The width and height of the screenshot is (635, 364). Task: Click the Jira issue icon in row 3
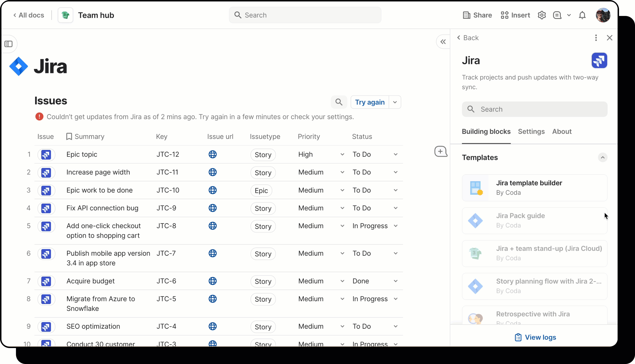coord(46,190)
